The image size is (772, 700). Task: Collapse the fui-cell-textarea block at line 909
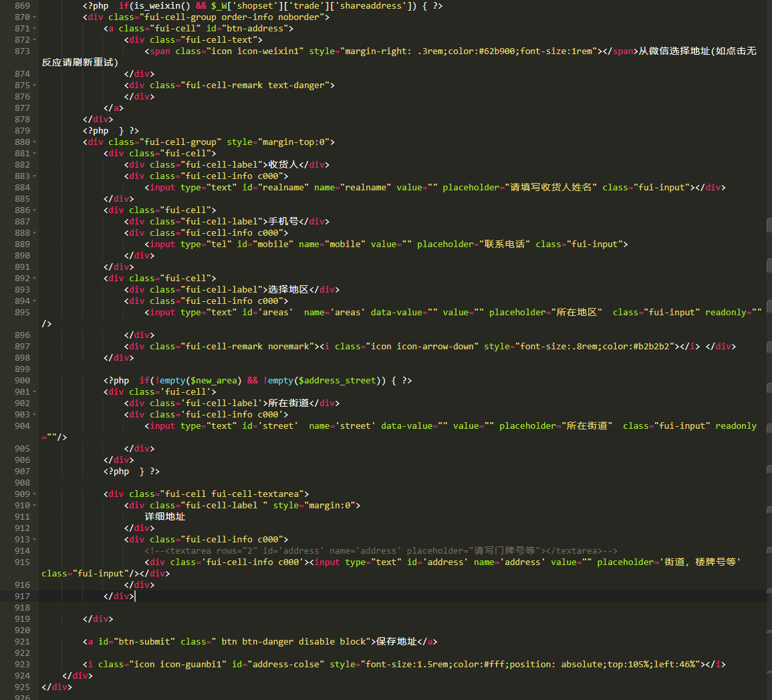click(35, 494)
